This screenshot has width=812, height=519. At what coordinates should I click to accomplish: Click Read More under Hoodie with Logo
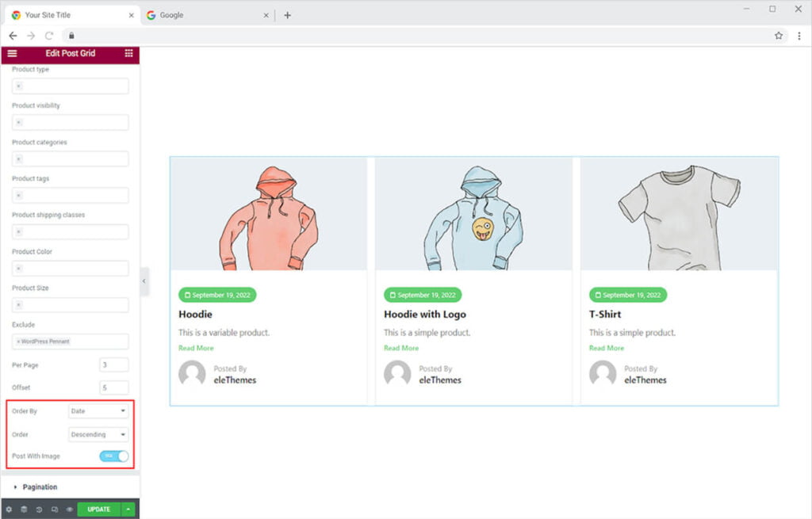pyautogui.click(x=401, y=348)
